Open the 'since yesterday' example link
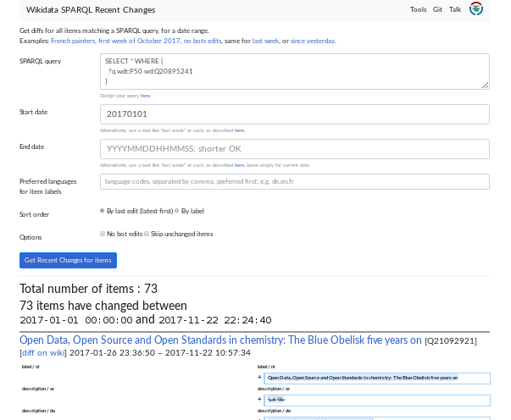The height and width of the screenshot is (420, 511). point(313,41)
